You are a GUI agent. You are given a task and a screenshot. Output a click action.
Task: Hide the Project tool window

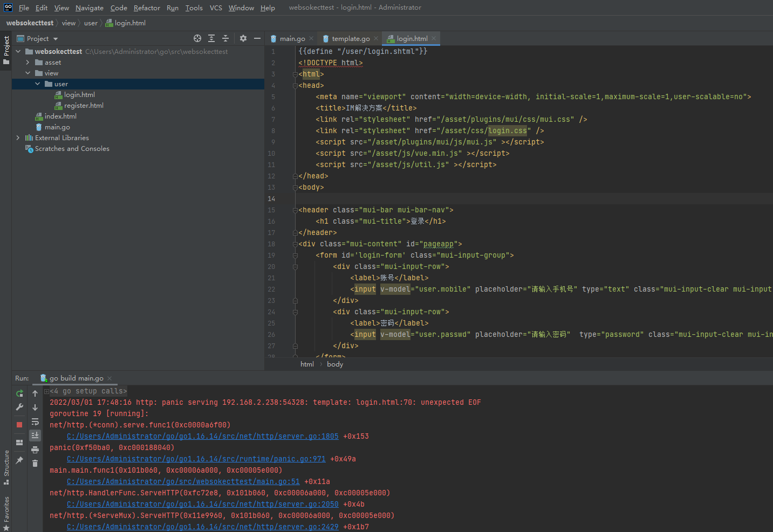click(257, 38)
